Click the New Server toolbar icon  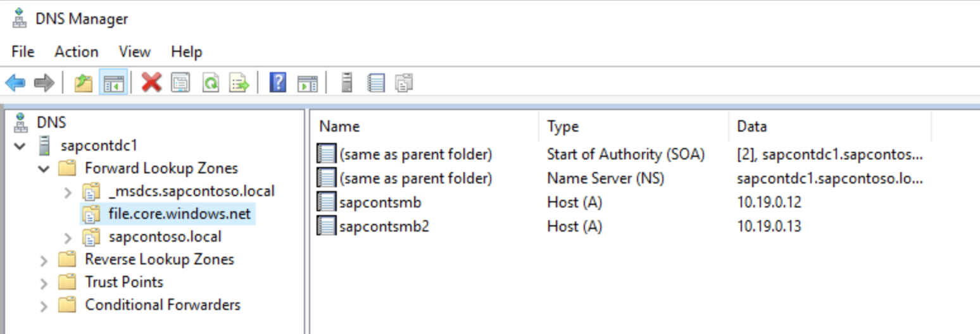(346, 82)
